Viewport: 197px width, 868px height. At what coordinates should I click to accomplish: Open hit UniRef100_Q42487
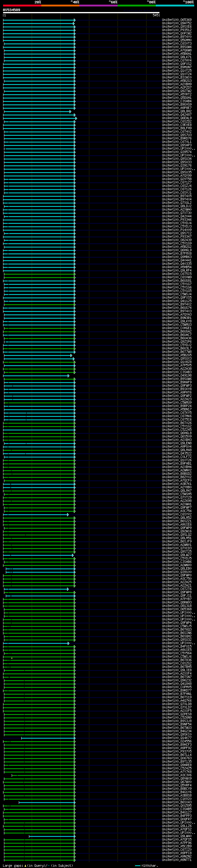(177, 115)
